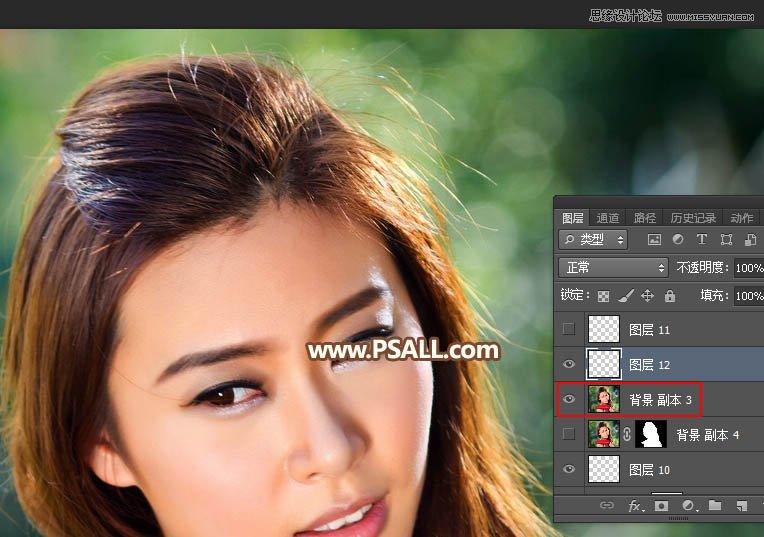Viewport: 764px width, 537px height.
Task: Hide 图层 12 with its eye icon
Action: point(569,364)
